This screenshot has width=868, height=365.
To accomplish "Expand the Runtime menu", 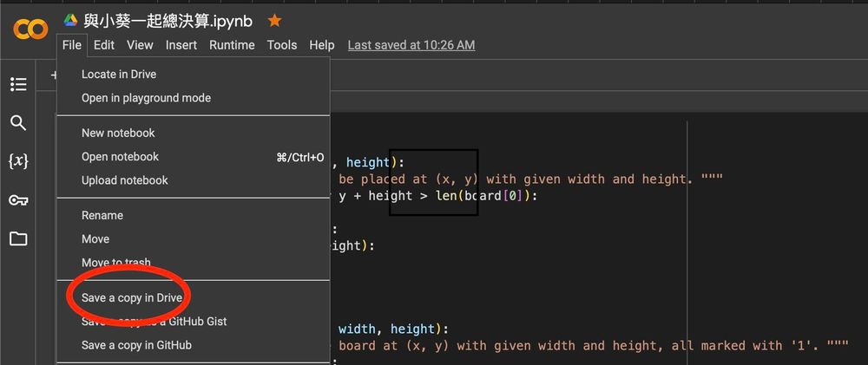I will [232, 45].
